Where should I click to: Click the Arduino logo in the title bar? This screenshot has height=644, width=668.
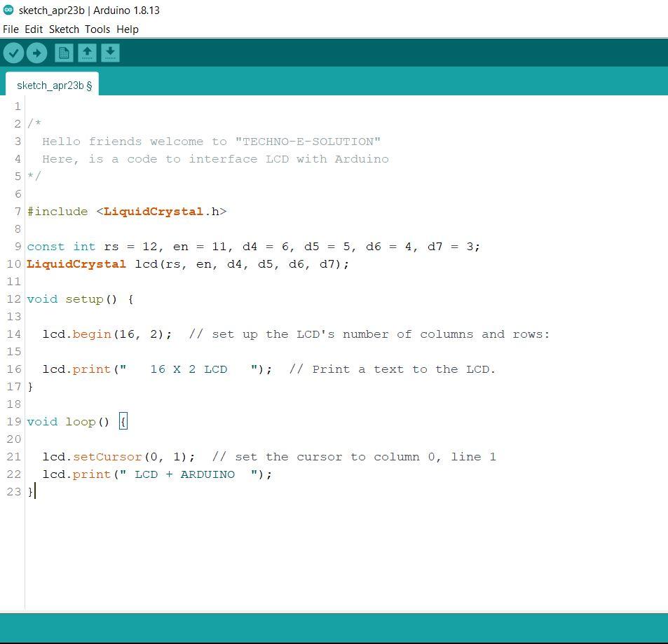tap(8, 10)
